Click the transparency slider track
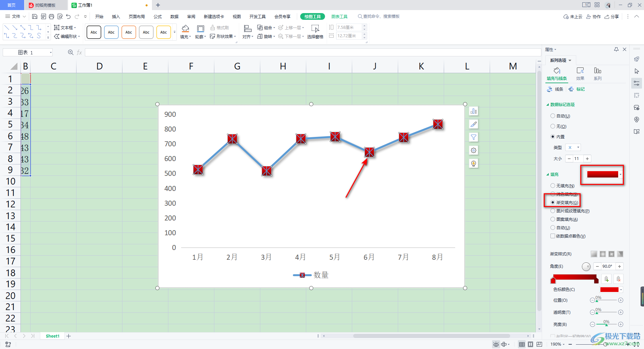This screenshot has height=349, width=644. coord(606,312)
